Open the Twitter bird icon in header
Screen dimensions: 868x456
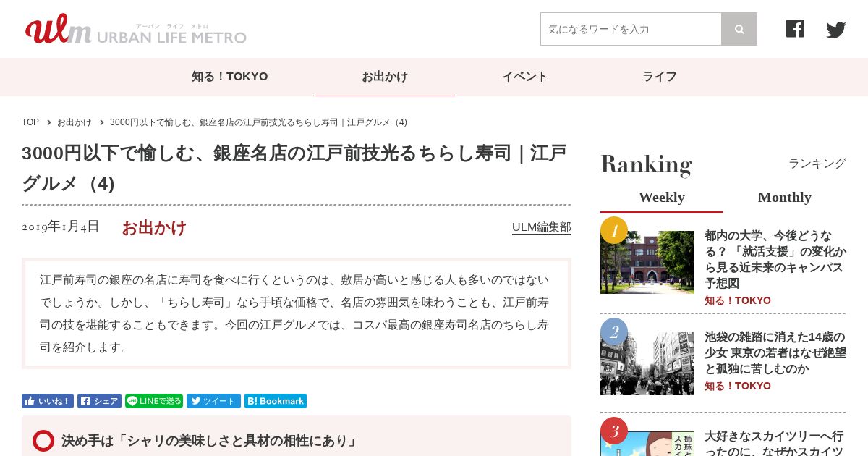point(836,30)
